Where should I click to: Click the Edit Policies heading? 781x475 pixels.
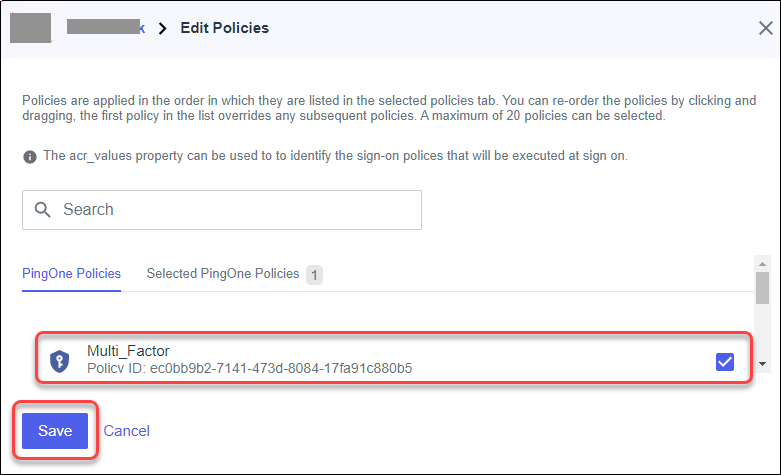pos(224,28)
